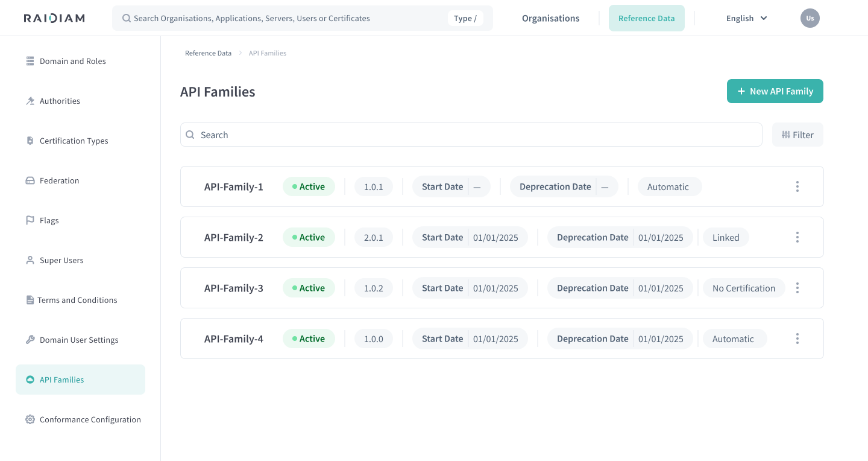Open the Filter options

pos(797,135)
